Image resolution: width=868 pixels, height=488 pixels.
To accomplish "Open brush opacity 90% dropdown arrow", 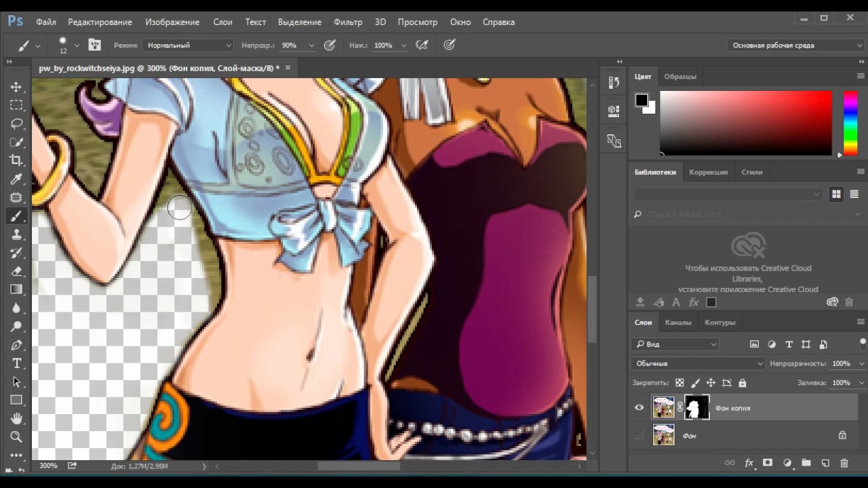I will [311, 45].
